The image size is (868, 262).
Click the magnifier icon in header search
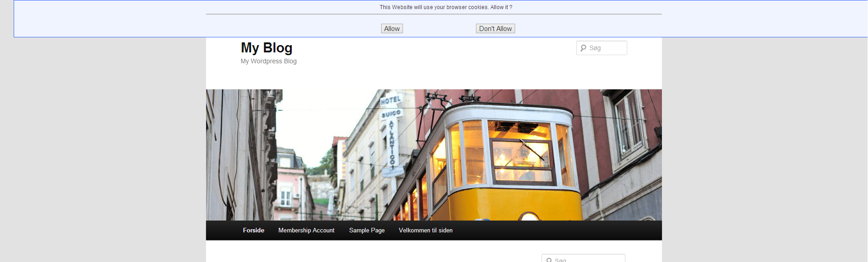pyautogui.click(x=583, y=48)
